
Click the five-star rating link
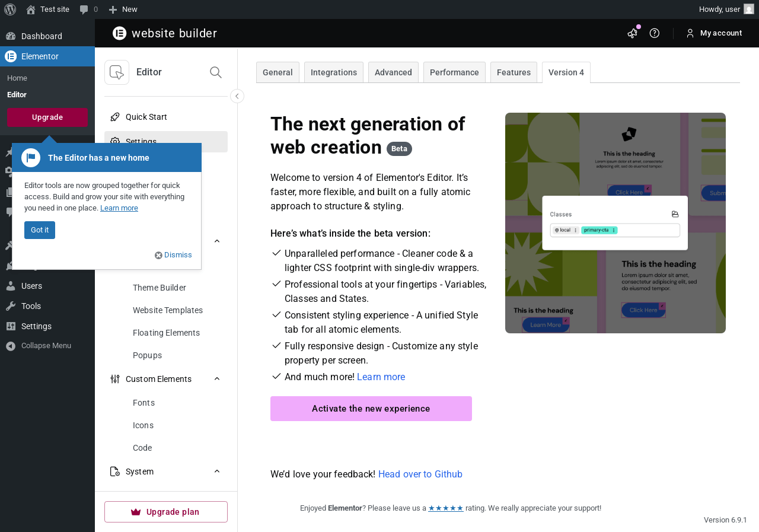pyautogui.click(x=446, y=508)
